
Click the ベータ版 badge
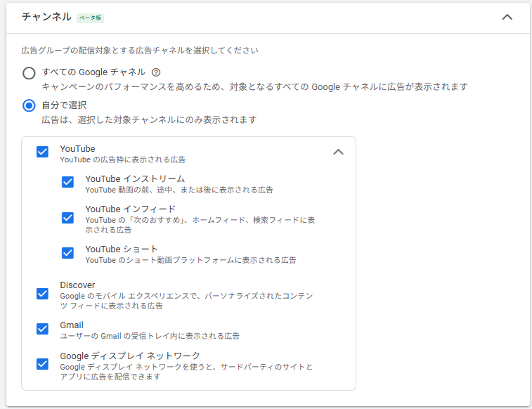click(90, 18)
